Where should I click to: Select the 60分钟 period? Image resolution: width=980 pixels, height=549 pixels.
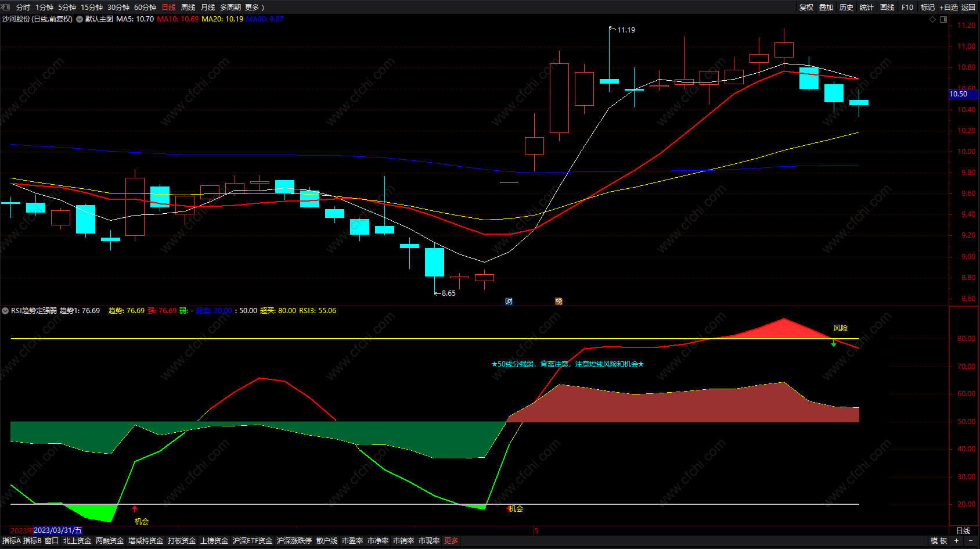click(x=145, y=8)
